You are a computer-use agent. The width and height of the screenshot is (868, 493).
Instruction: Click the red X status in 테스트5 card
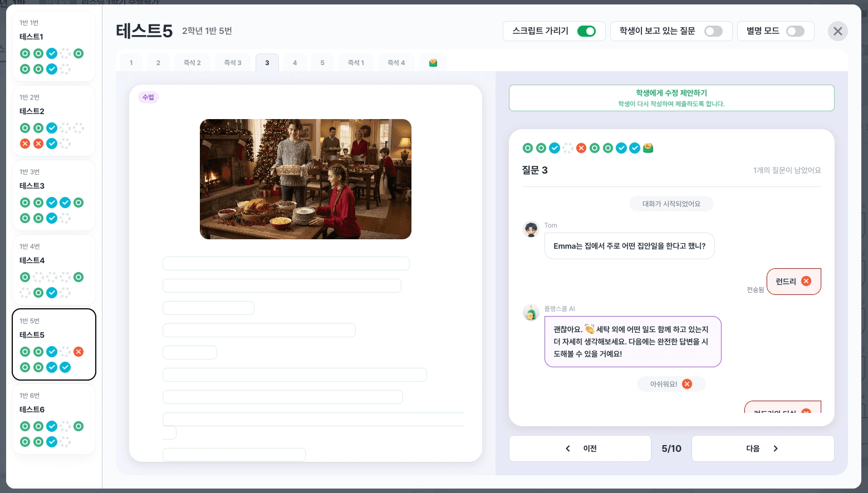[79, 352]
